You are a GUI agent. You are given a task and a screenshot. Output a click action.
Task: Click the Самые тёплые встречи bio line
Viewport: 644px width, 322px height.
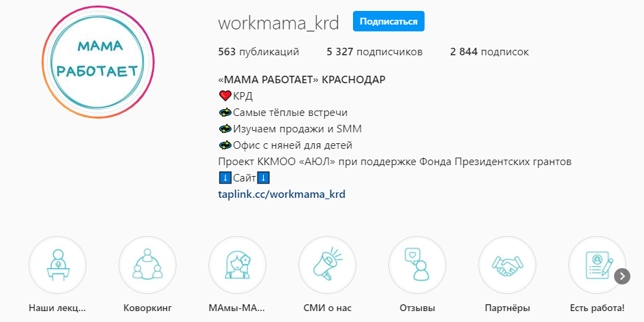click(283, 113)
